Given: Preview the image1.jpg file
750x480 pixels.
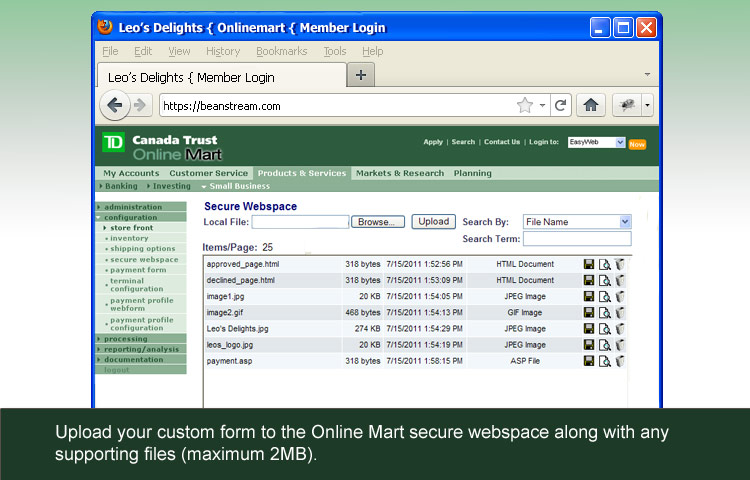Looking at the screenshot, I should (604, 296).
